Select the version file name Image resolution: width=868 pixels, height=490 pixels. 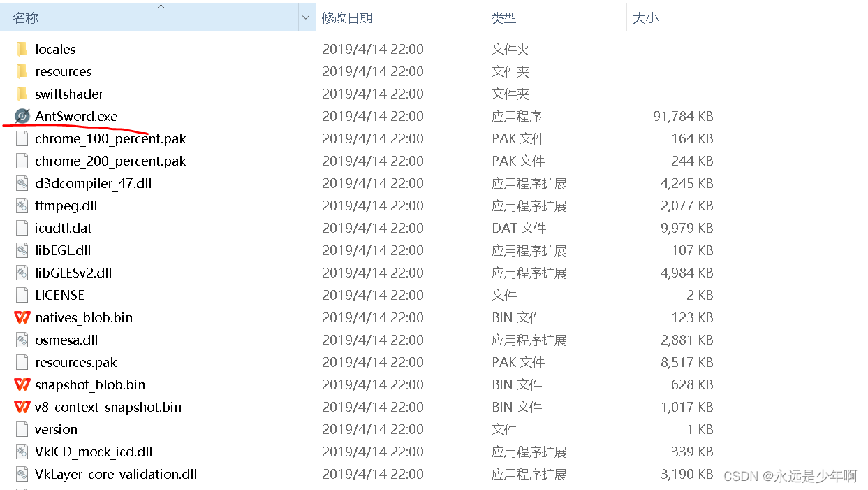[x=56, y=429]
